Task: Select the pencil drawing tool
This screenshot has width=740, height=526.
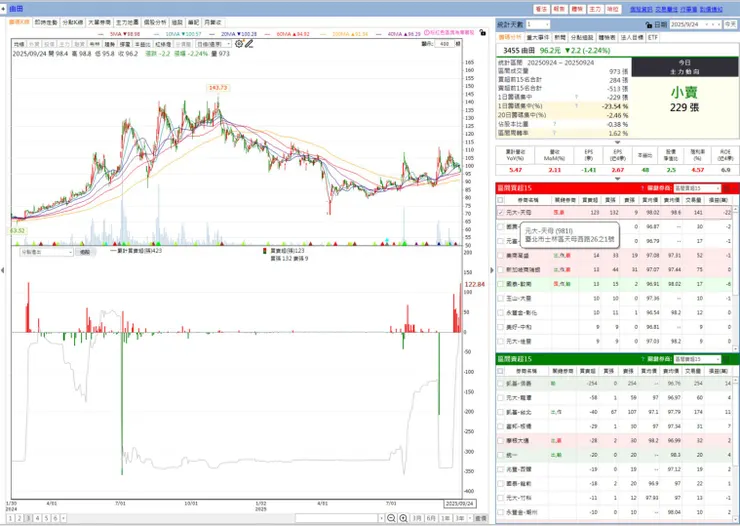Action: [249, 44]
